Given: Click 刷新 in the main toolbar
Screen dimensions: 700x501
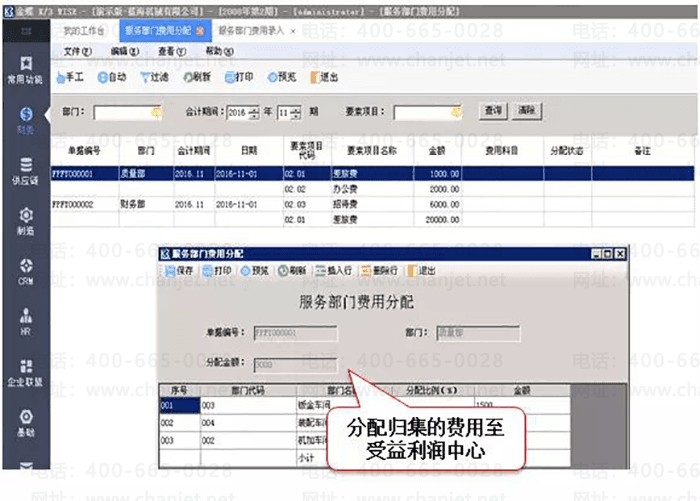Looking at the screenshot, I should (196, 77).
